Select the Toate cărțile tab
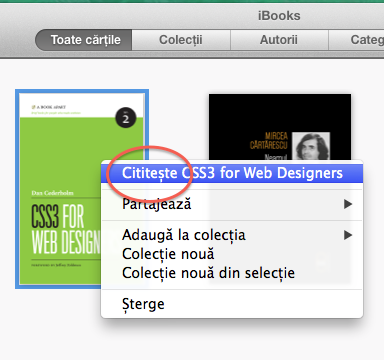384x360 pixels. (84, 40)
